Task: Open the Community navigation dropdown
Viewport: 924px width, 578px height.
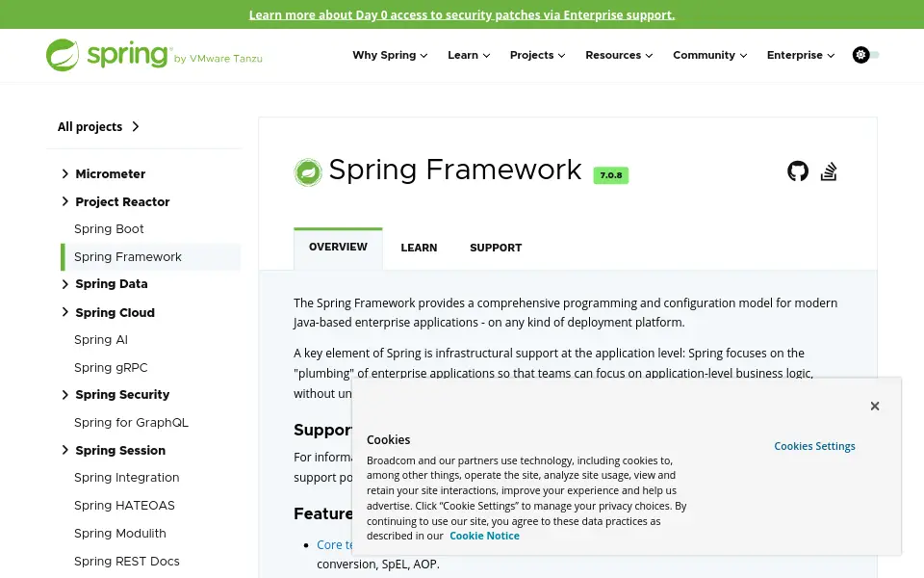Action: (x=709, y=55)
